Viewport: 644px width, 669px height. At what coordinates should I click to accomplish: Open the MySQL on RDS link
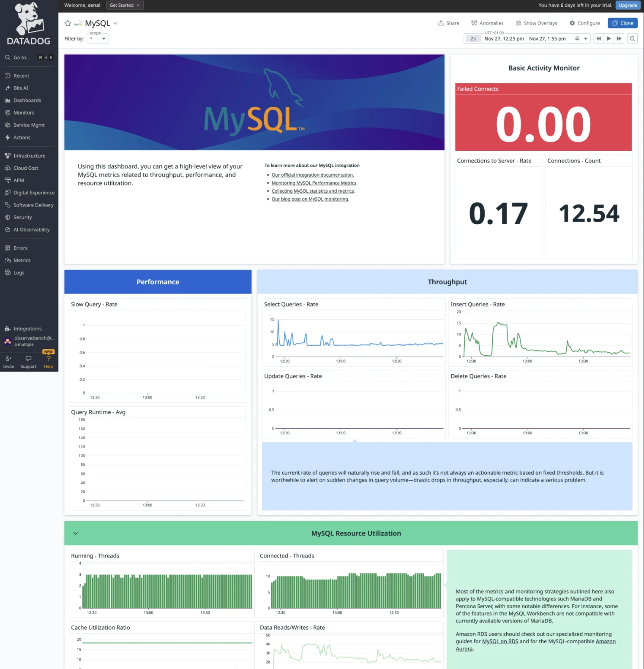(500, 641)
